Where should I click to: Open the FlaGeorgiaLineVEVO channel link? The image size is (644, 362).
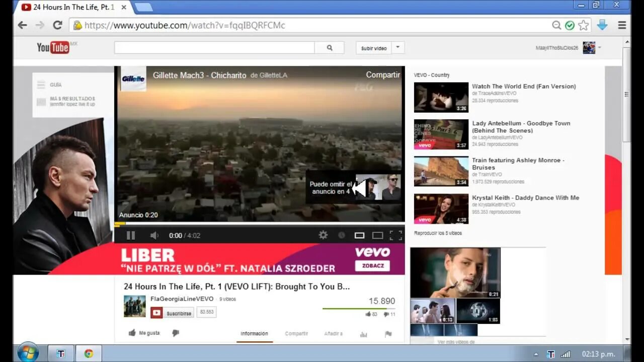(x=182, y=299)
